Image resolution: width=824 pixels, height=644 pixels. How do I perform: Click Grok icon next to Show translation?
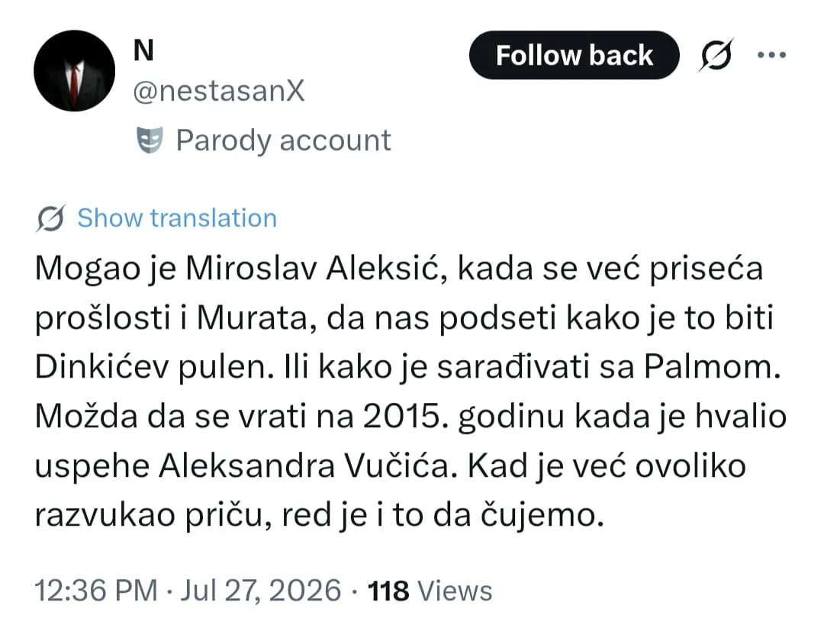50,218
